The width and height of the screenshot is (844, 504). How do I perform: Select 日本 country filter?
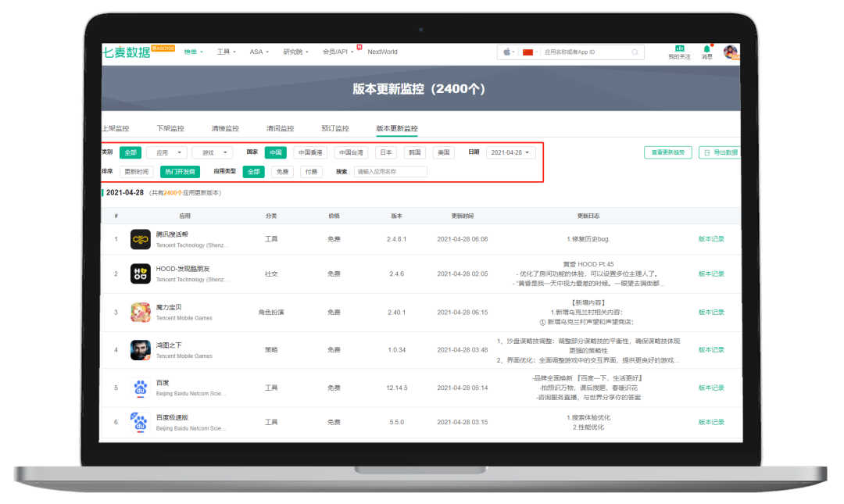(x=386, y=153)
